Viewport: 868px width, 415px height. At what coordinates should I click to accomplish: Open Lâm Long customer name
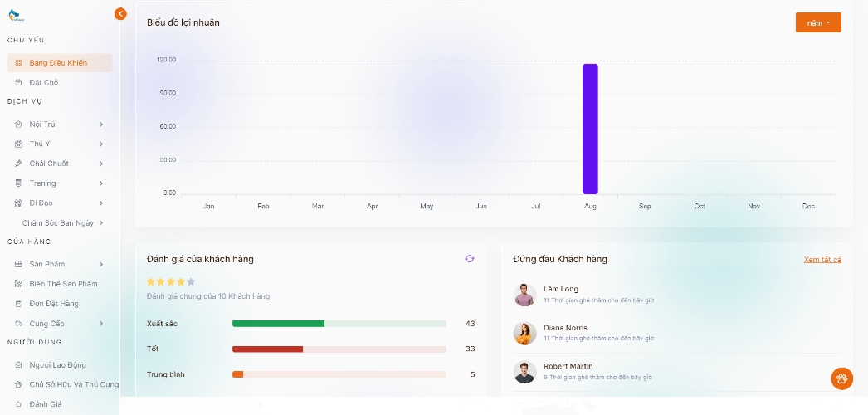click(x=560, y=289)
